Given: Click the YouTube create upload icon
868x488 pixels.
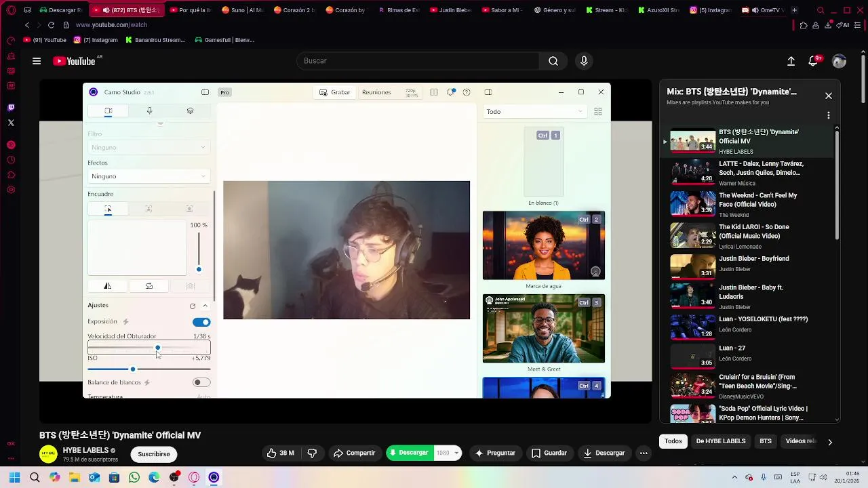Looking at the screenshot, I should (x=791, y=61).
